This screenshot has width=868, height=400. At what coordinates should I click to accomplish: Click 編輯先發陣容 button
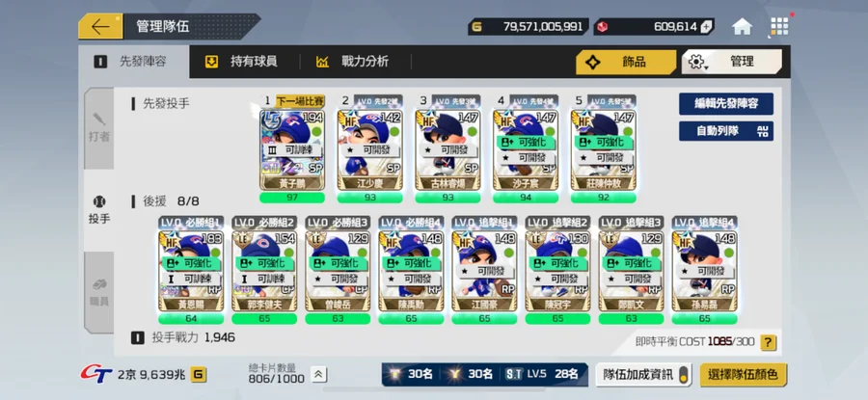pyautogui.click(x=725, y=103)
